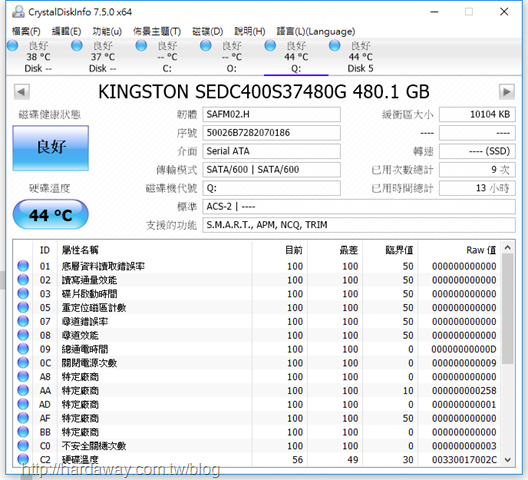Click the supported features field S.M.A.R.T., APM
Screen dimensions: 528x480
point(359,225)
